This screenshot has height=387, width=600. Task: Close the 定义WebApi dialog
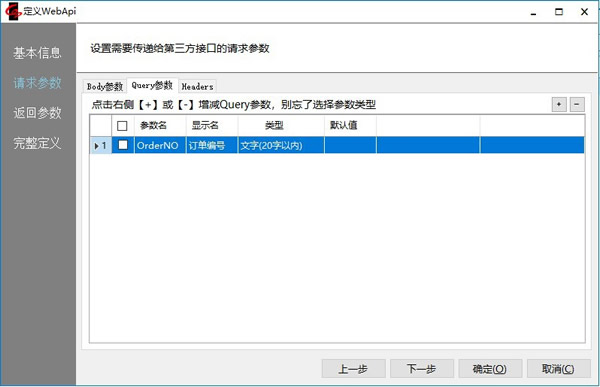point(584,12)
